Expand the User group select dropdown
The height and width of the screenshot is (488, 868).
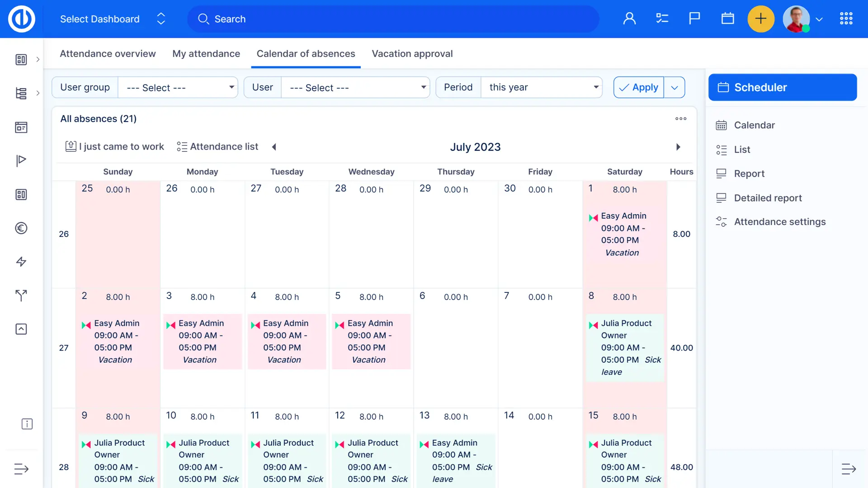coord(178,87)
